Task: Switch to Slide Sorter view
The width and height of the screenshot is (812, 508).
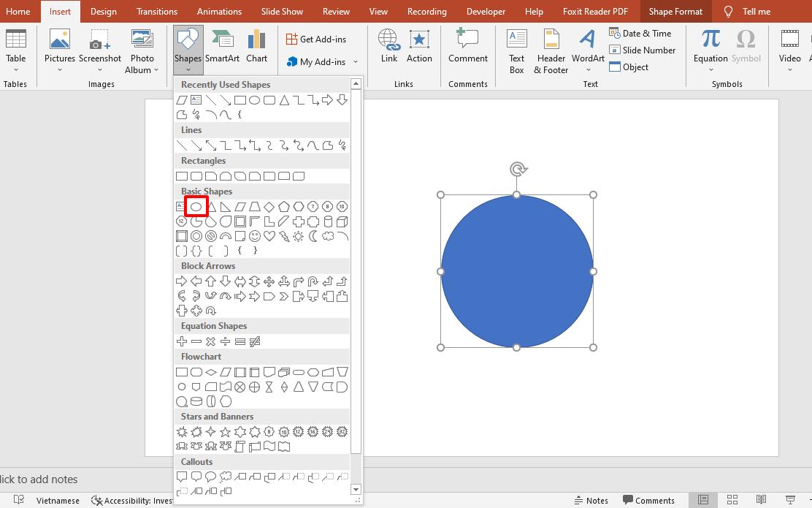Action: pyautogui.click(x=732, y=500)
